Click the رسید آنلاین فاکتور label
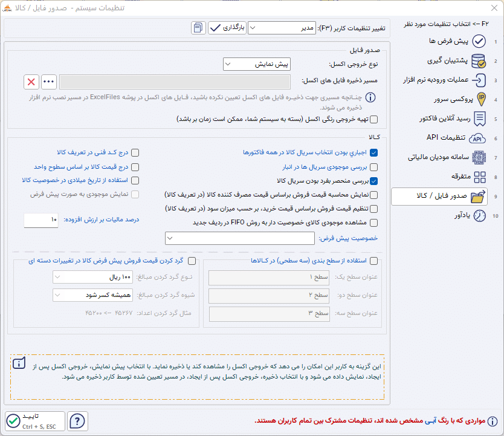This screenshot has width=504, height=436. (x=445, y=119)
